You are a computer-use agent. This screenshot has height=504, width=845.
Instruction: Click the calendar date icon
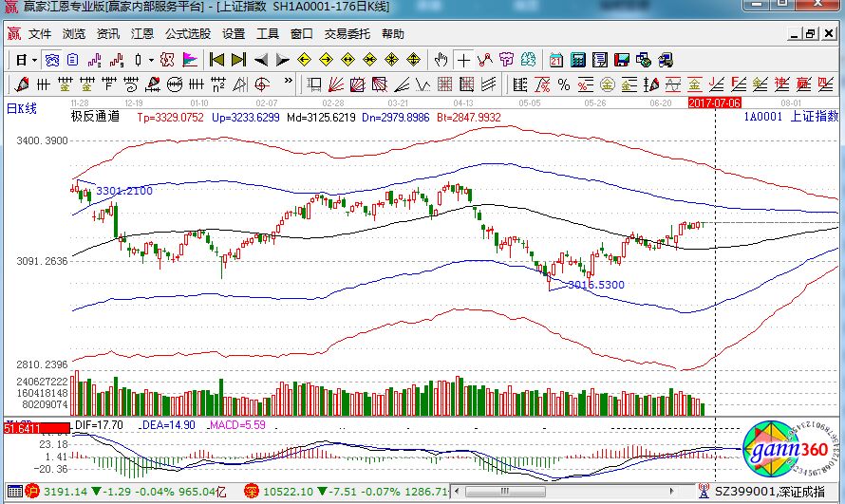pos(555,60)
